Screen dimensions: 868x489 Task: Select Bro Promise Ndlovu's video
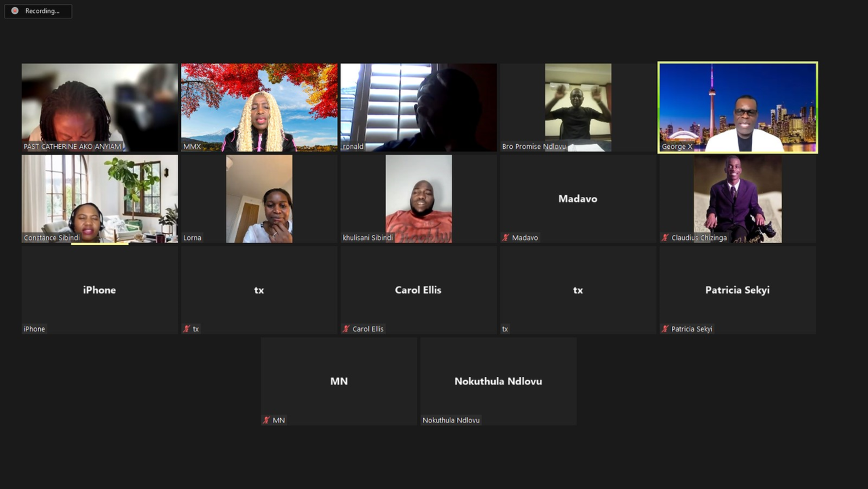[578, 107]
